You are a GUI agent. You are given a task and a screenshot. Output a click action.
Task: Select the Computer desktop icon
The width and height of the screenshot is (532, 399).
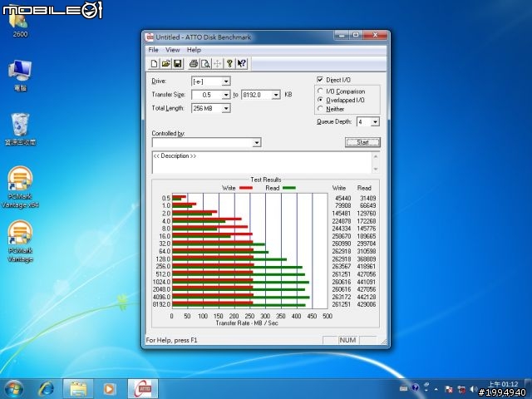pos(20,76)
